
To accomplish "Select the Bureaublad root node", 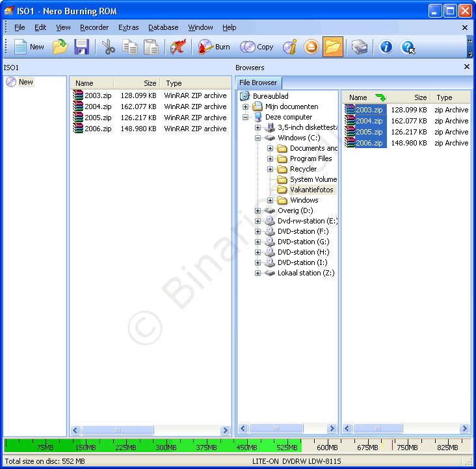I will [271, 96].
